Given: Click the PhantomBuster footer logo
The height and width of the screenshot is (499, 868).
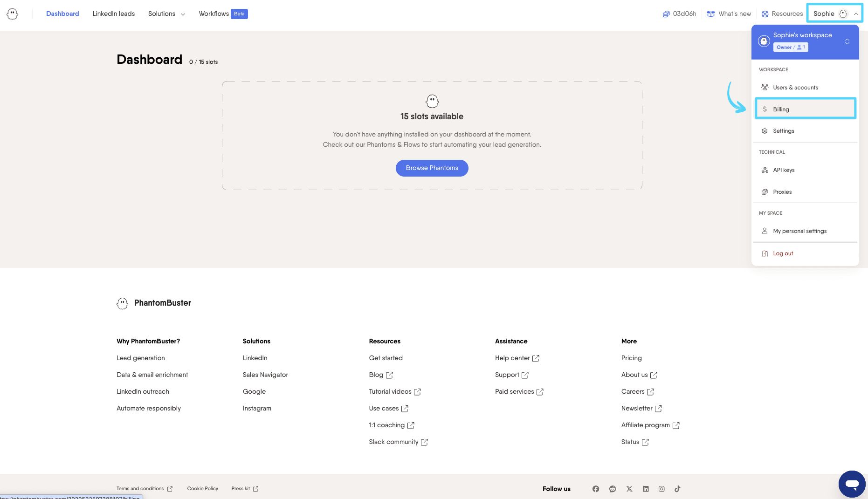Looking at the screenshot, I should pos(154,303).
